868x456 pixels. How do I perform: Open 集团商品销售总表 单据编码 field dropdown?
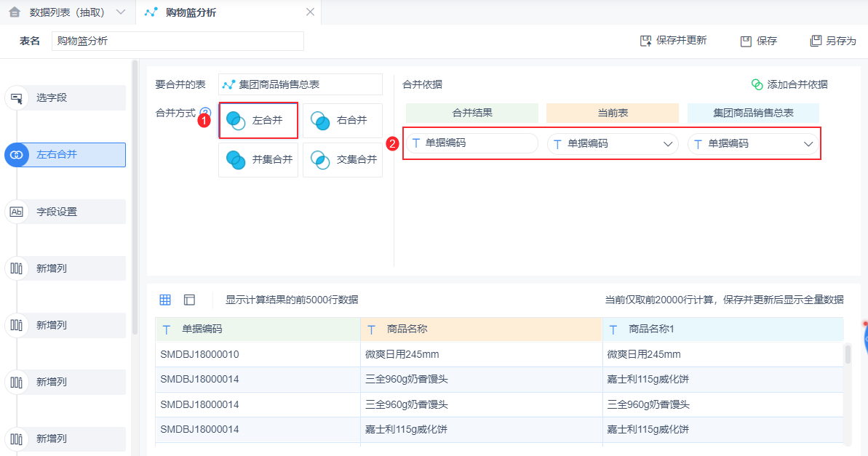(x=808, y=144)
